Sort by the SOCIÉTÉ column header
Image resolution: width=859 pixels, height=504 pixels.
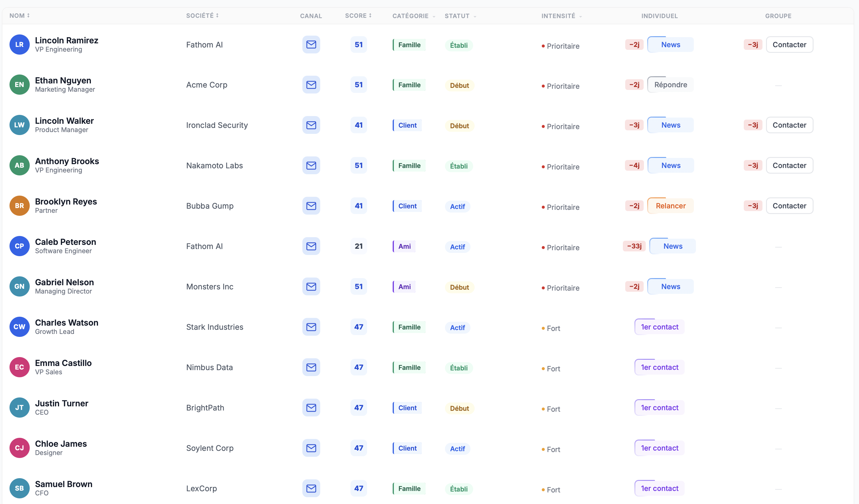pyautogui.click(x=203, y=16)
